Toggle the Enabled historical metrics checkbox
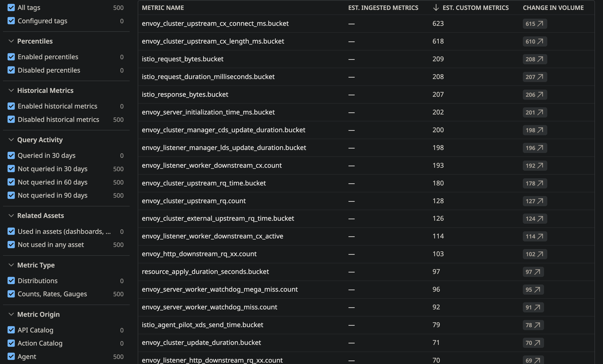 click(x=11, y=106)
